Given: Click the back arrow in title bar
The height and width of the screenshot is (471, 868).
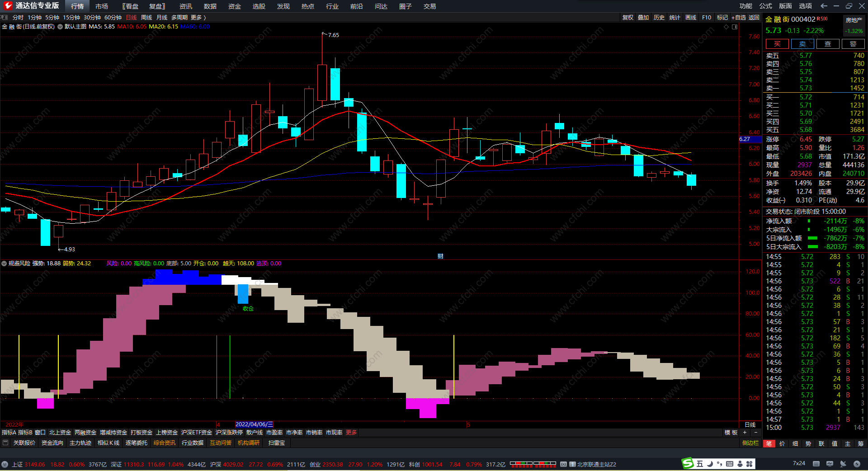Looking at the screenshot, I should (x=824, y=6).
